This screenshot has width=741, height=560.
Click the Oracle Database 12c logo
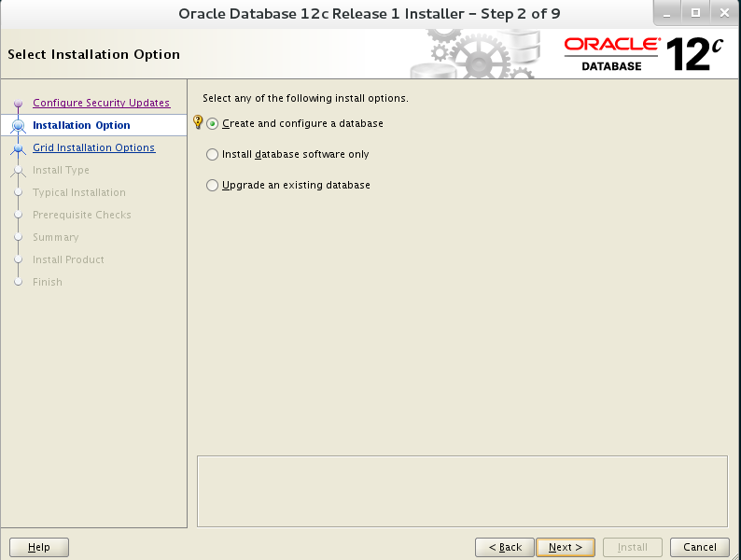point(644,54)
